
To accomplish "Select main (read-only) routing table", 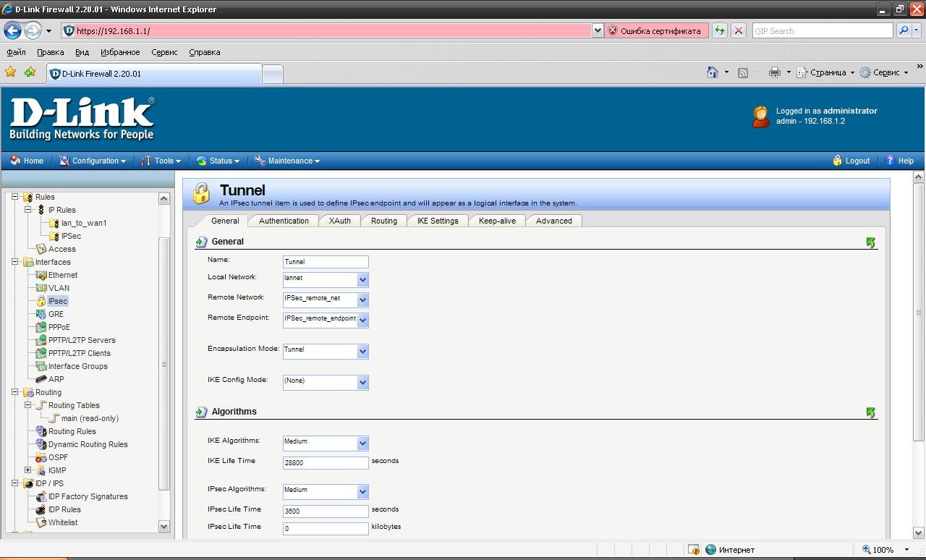I will click(x=90, y=418).
